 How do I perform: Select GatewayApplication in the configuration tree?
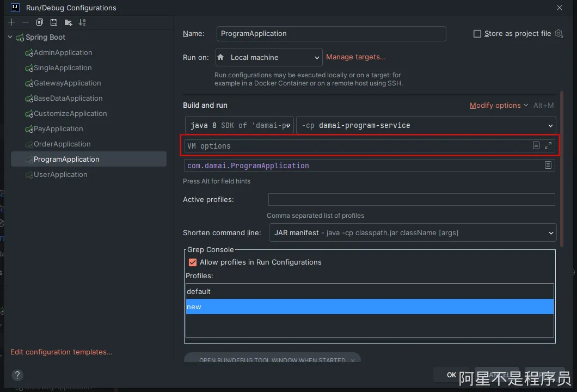point(67,83)
